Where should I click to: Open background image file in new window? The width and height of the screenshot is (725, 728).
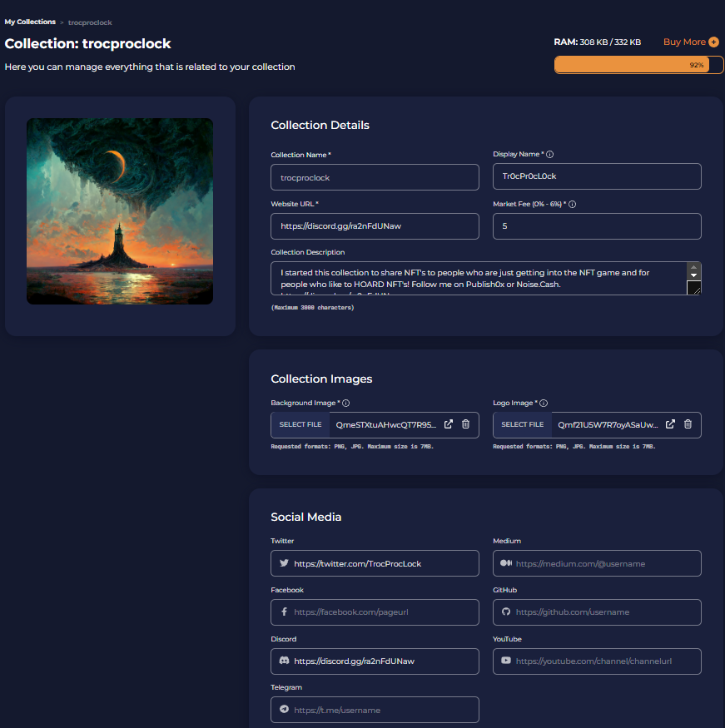click(x=449, y=424)
